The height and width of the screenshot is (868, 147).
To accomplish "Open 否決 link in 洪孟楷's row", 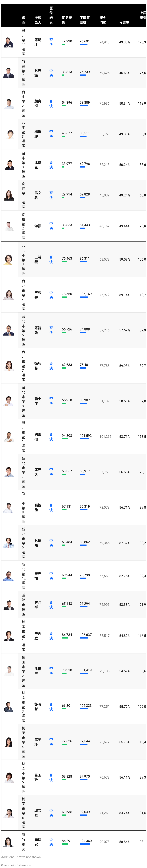I will tap(51, 437).
